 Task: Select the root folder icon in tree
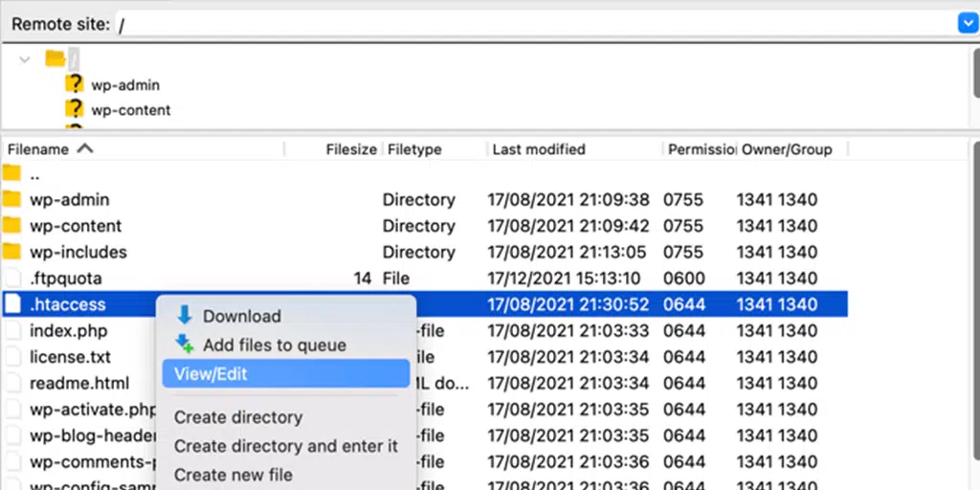click(55, 59)
